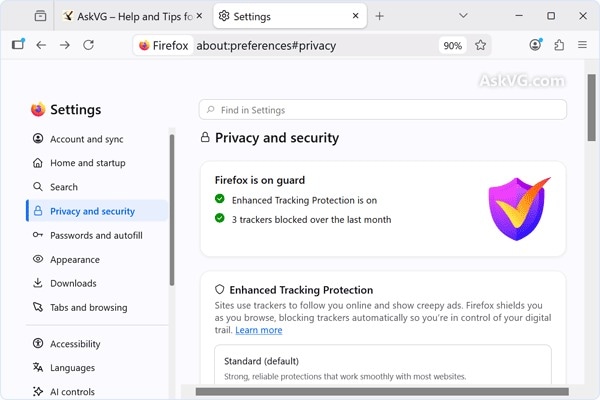Image resolution: width=600 pixels, height=400 pixels.
Task: Click the Privacy and security page heading
Action: [277, 138]
